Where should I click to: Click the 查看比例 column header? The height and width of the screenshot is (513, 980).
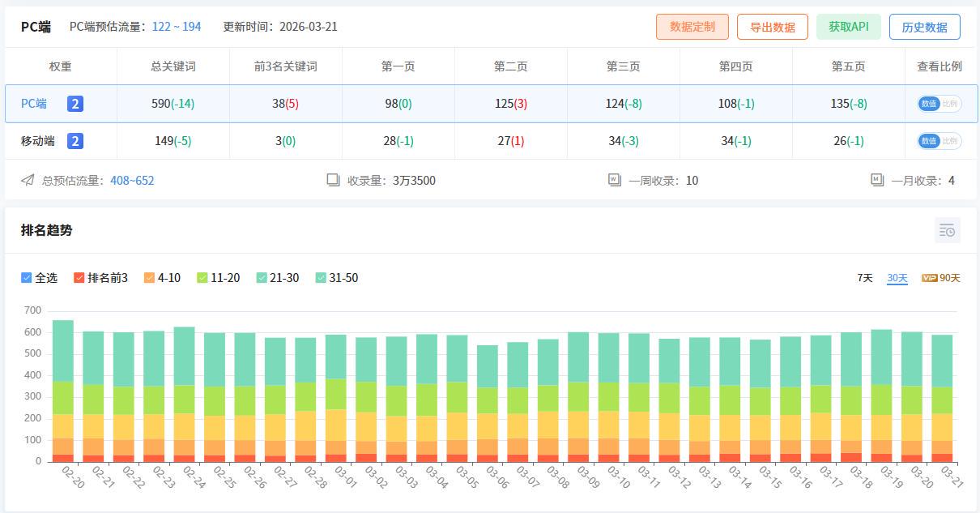click(940, 66)
